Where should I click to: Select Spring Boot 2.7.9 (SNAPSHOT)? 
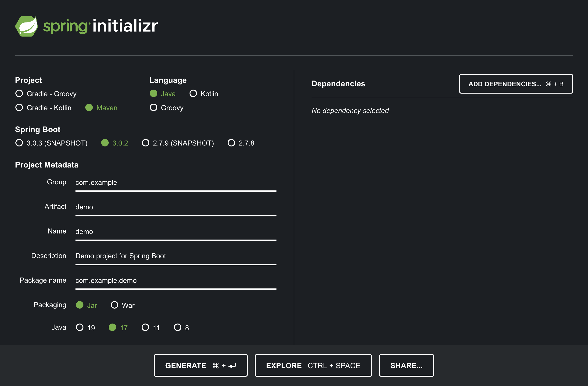pos(178,143)
